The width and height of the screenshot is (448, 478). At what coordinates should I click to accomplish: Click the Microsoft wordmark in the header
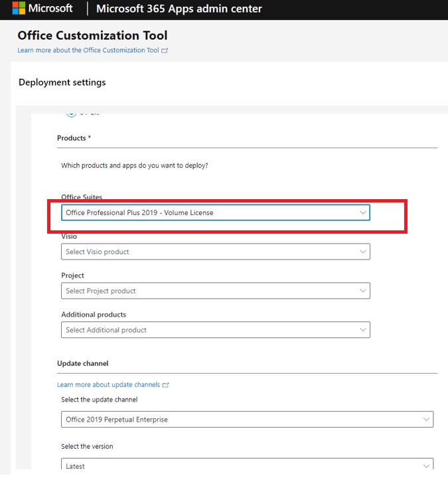[50, 9]
